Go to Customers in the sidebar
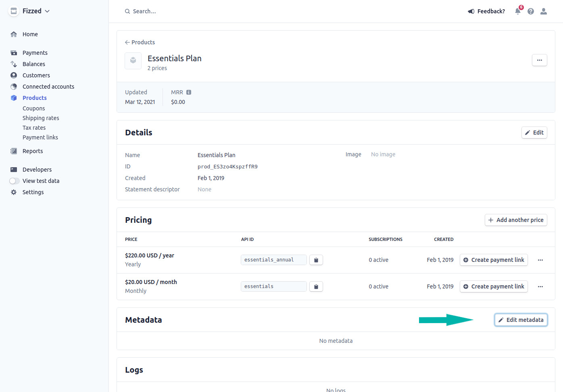This screenshot has width=563, height=392. pos(36,75)
